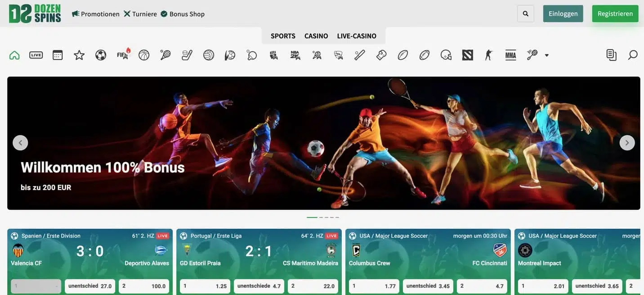This screenshot has height=295, width=644.
Task: Click the GD Estoril Praia team name
Action: coord(200,263)
